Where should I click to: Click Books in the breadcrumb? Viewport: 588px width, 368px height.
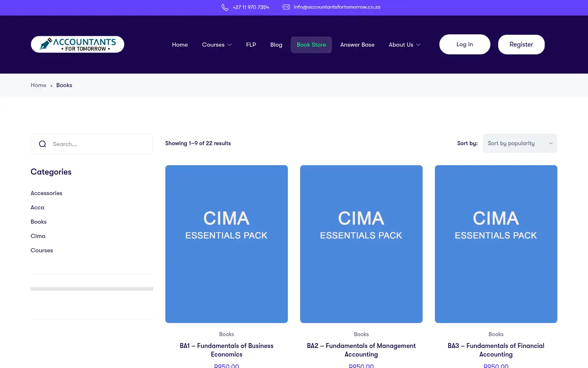pos(64,85)
